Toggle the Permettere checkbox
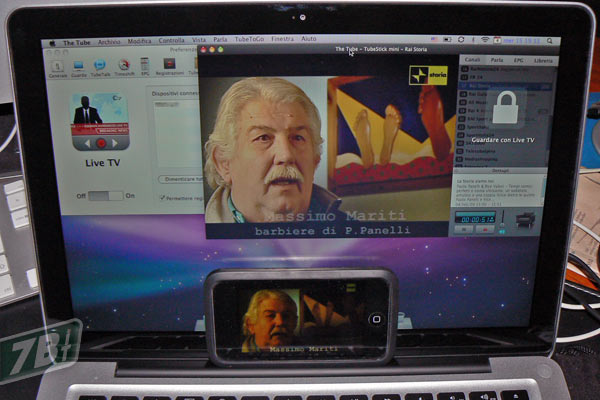Image resolution: width=600 pixels, height=400 pixels. tap(160, 198)
